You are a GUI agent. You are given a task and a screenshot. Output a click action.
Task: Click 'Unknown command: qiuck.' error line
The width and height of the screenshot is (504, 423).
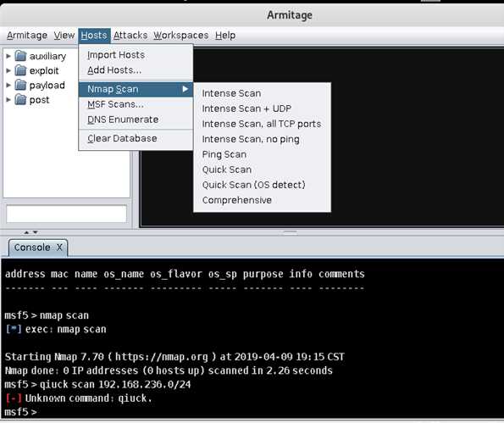[79, 398]
